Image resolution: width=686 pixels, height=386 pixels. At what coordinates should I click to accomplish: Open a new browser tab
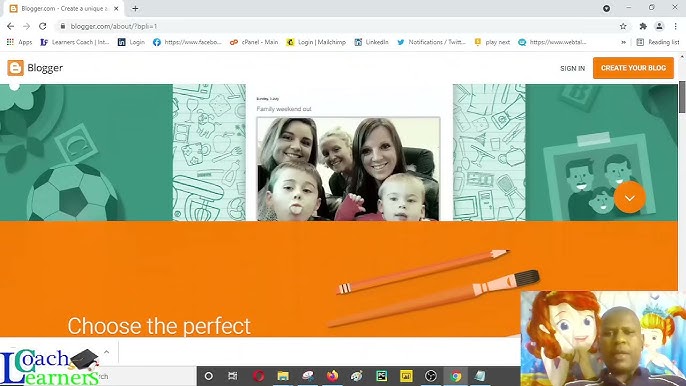pyautogui.click(x=135, y=8)
